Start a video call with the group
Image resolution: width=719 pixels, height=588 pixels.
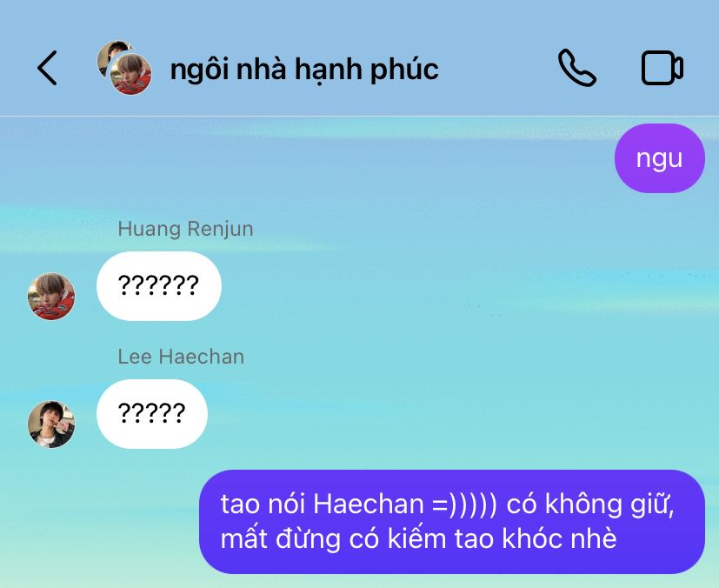click(x=662, y=68)
